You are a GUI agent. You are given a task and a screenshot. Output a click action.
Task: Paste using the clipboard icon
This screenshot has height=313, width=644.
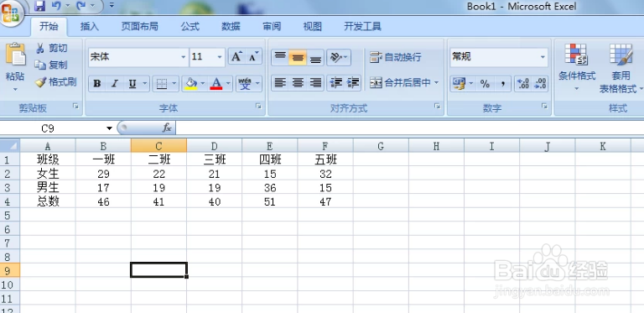15,55
